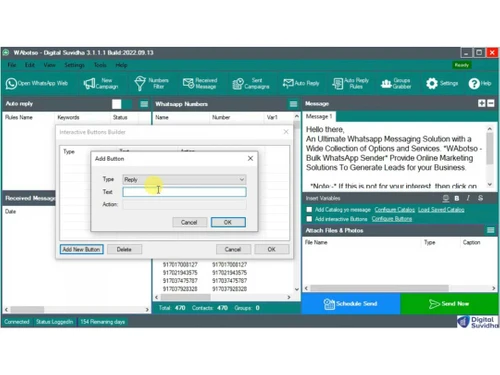Open the Tools menu

pos(100,65)
